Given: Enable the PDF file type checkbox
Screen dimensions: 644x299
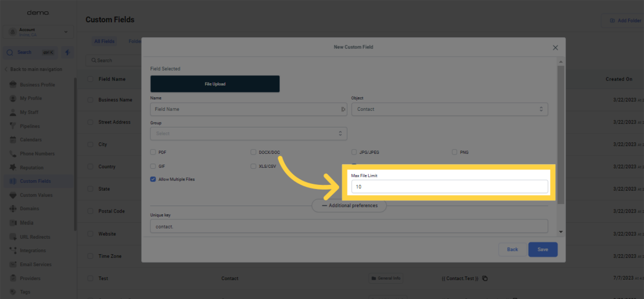Looking at the screenshot, I should tap(153, 152).
